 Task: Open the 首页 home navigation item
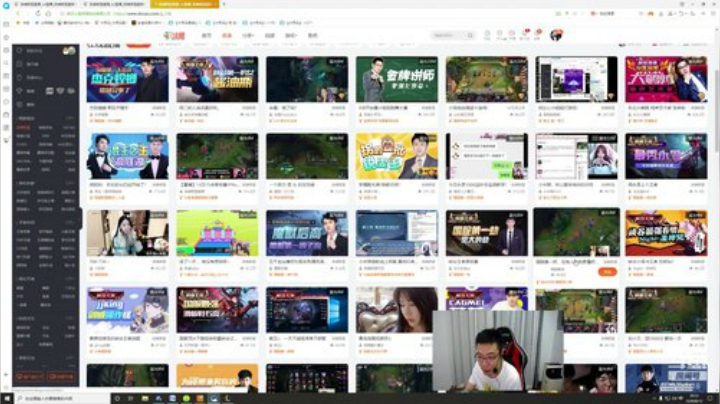[207, 35]
